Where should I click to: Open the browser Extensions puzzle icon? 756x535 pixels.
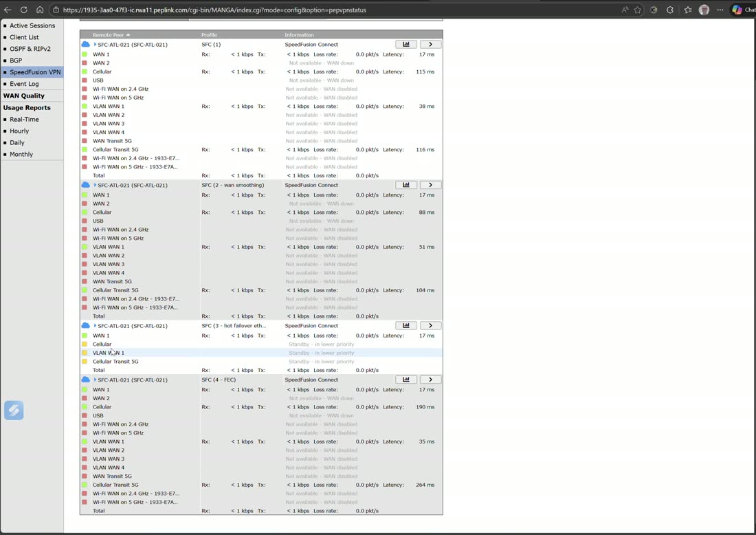[670, 10]
